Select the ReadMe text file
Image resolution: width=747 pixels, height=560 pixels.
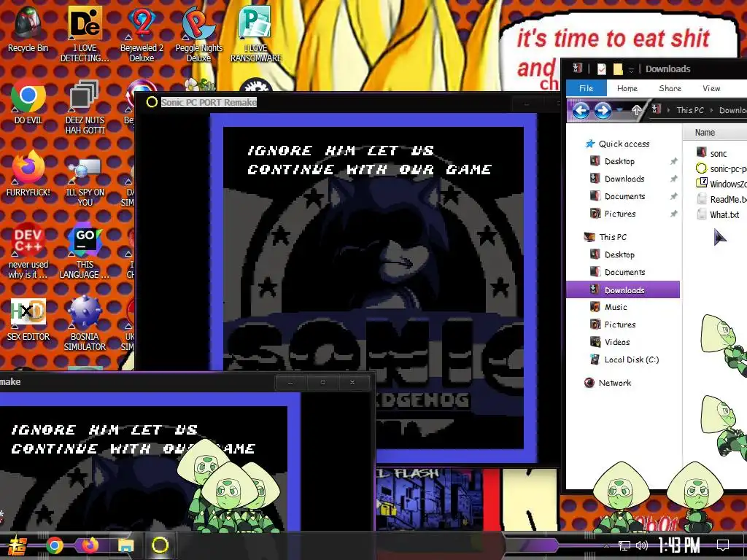coord(721,199)
